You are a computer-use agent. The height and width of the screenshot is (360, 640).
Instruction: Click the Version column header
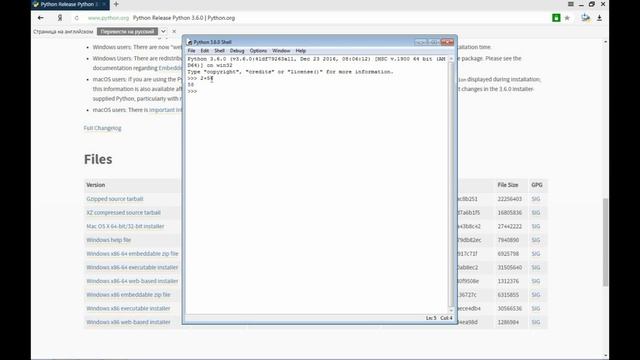(96, 185)
